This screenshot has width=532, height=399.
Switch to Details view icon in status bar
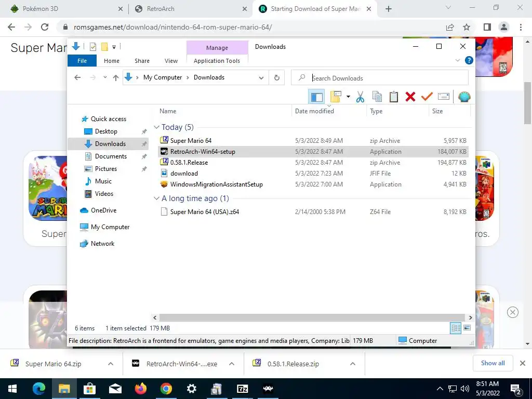pos(456,328)
